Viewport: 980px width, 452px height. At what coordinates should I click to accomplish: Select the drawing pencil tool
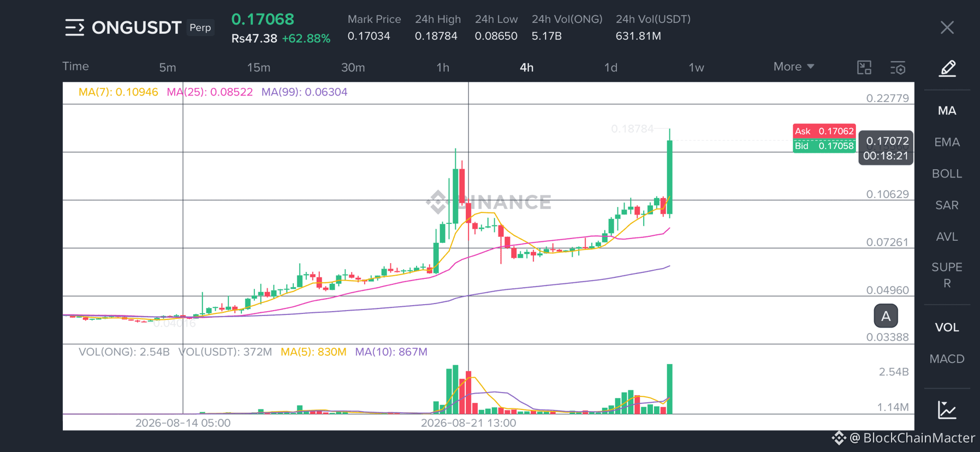tap(947, 68)
